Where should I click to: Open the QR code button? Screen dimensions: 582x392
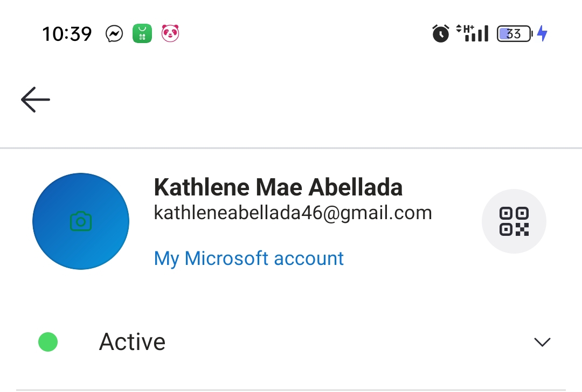pyautogui.click(x=514, y=221)
